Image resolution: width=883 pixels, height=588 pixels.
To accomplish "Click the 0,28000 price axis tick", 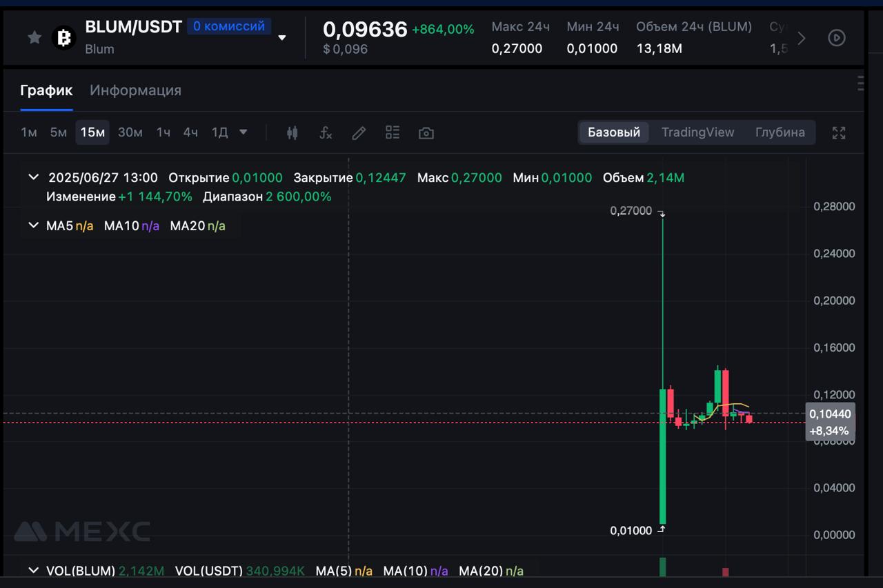I will (x=834, y=206).
